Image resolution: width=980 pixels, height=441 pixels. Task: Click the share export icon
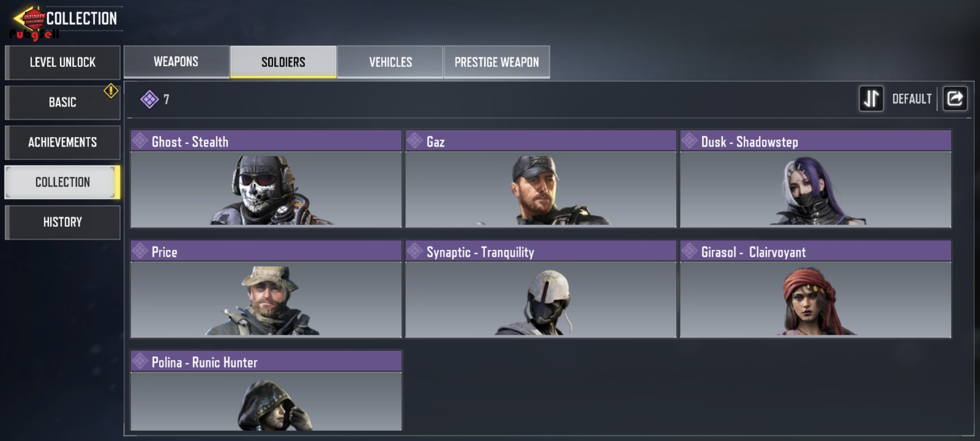coord(954,99)
